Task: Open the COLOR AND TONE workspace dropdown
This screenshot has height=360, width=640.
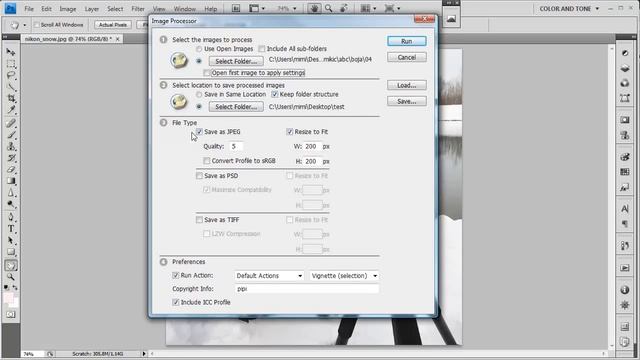Action: click(569, 9)
